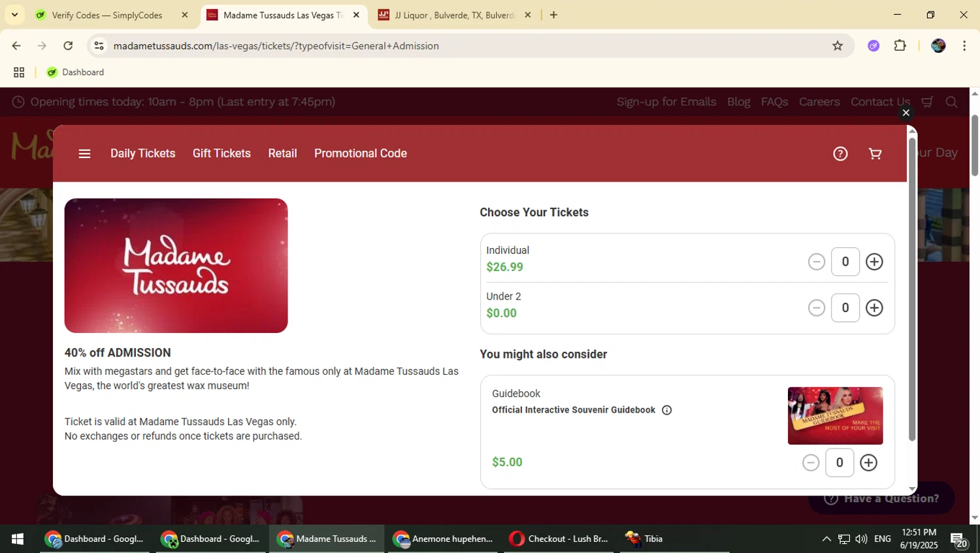Click the address bar URL
The image size is (980, 553).
(276, 46)
